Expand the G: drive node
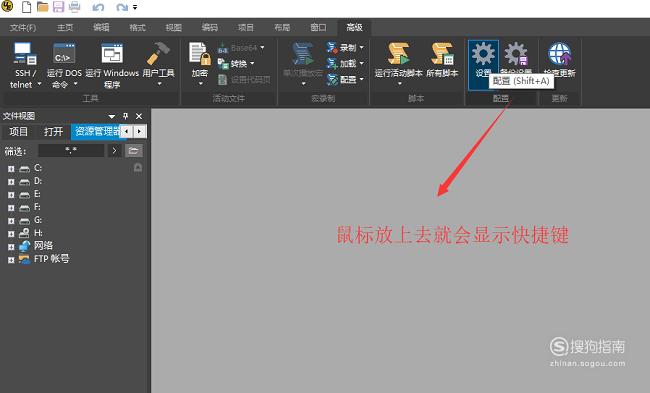The image size is (650, 393). coord(11,221)
